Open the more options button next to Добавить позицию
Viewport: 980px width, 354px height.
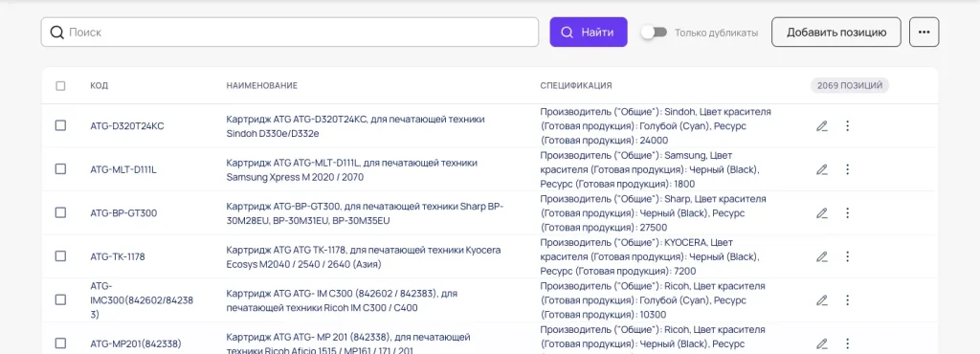tap(924, 32)
